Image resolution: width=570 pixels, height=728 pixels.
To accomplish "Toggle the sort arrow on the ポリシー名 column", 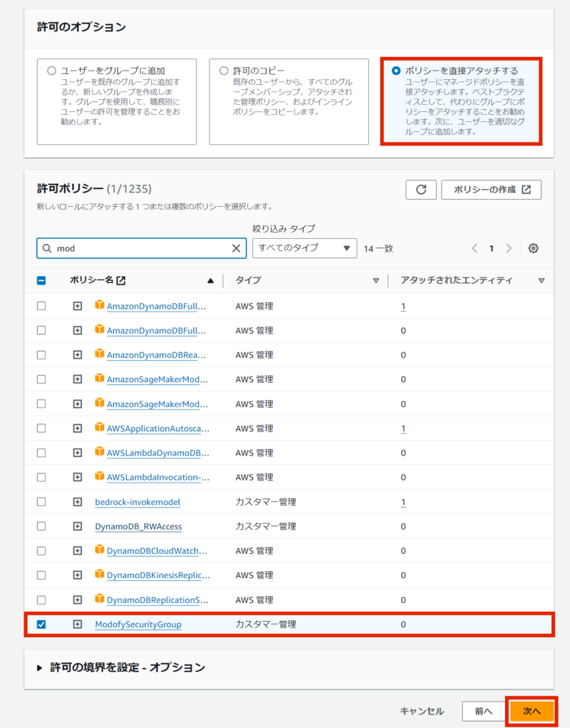I will (x=209, y=281).
